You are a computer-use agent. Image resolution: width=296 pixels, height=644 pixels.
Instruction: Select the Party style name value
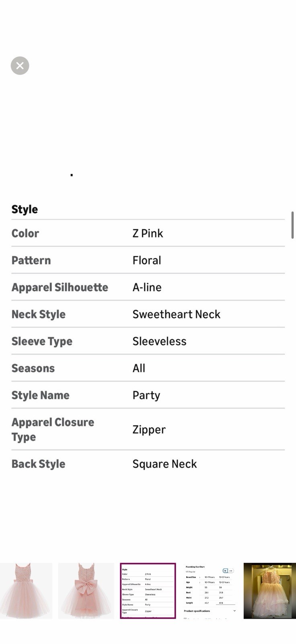tap(146, 395)
